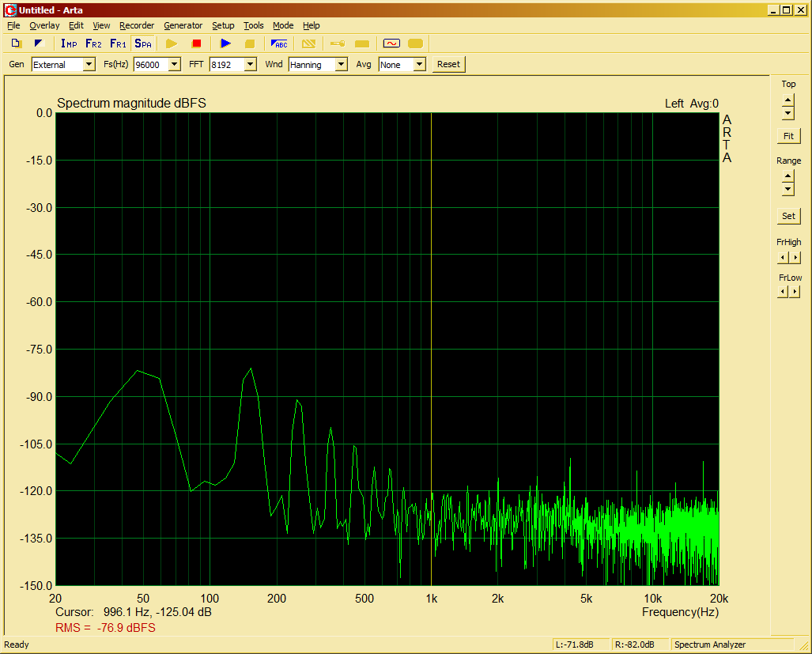Select the Fr1 single-channel mode icon
Screen dimensions: 812x654
point(118,43)
